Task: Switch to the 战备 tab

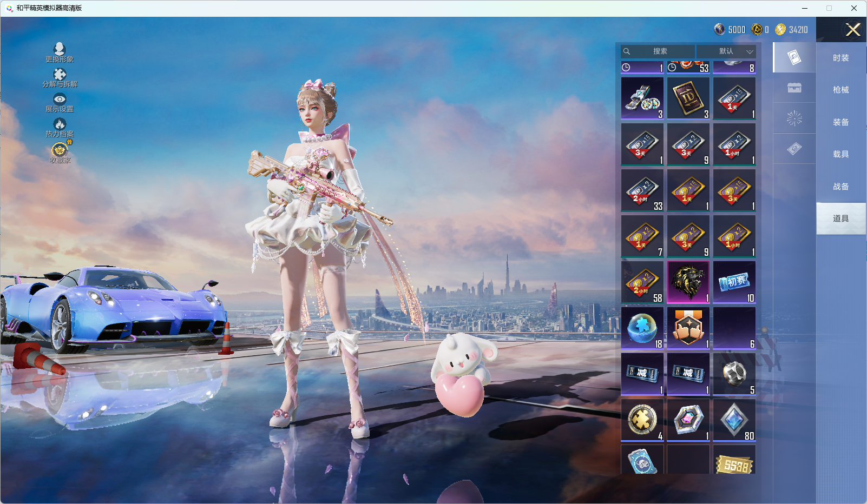Action: click(x=841, y=187)
